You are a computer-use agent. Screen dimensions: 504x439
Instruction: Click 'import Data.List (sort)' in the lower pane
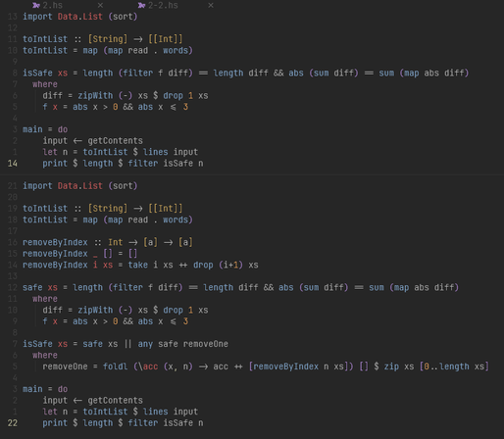coord(80,186)
